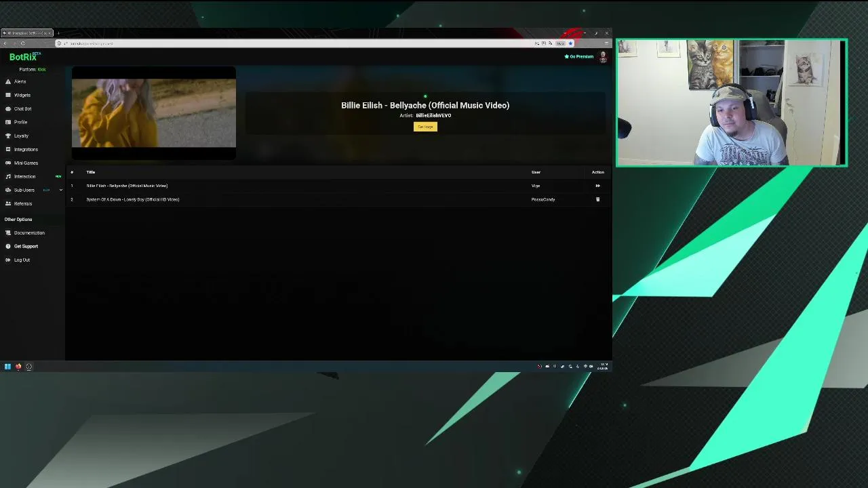Open the Firefox taskbar icon
The image size is (868, 488).
[x=18, y=367]
